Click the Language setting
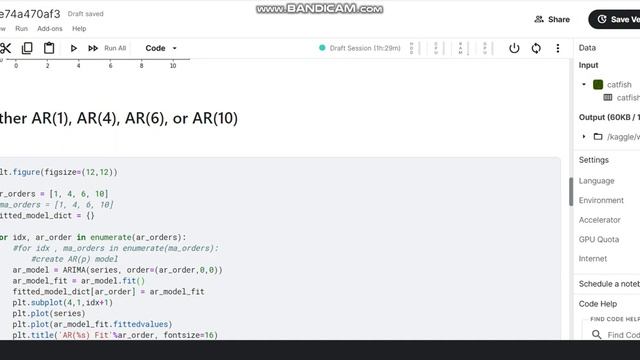This screenshot has height=360, width=640. click(596, 181)
